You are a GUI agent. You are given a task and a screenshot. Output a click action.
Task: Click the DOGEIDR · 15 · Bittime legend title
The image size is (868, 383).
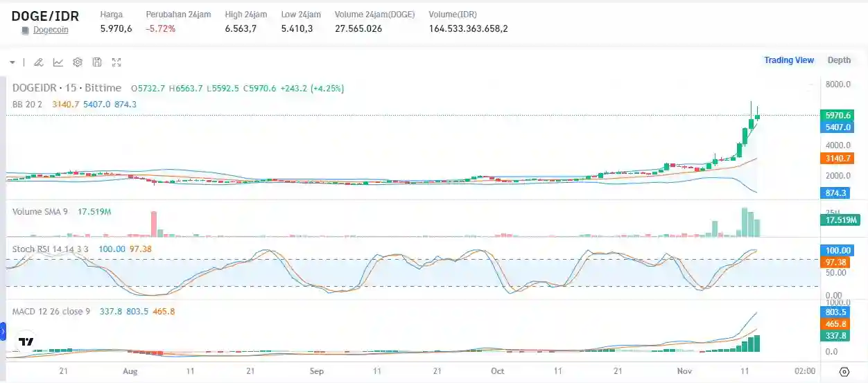pyautogui.click(x=67, y=88)
